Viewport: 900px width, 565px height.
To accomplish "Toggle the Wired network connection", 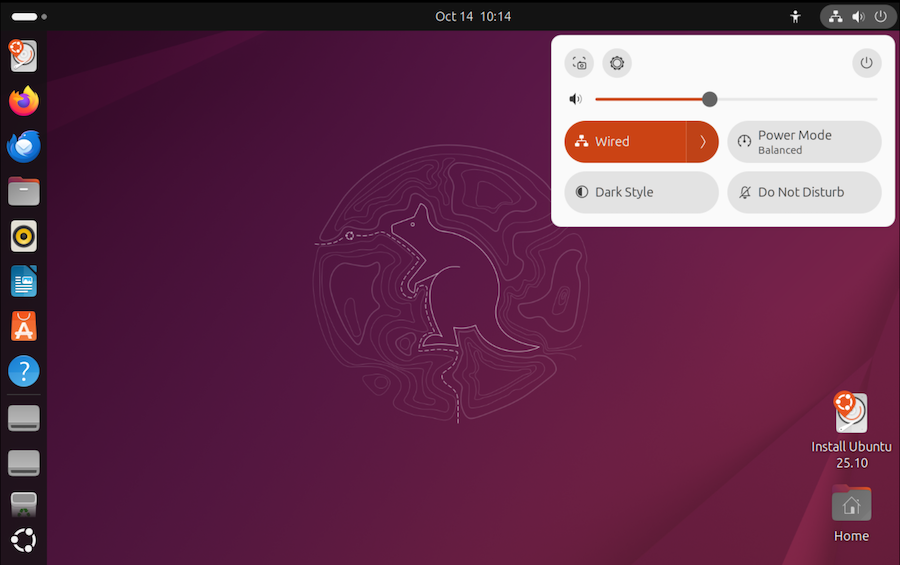I will coord(625,142).
